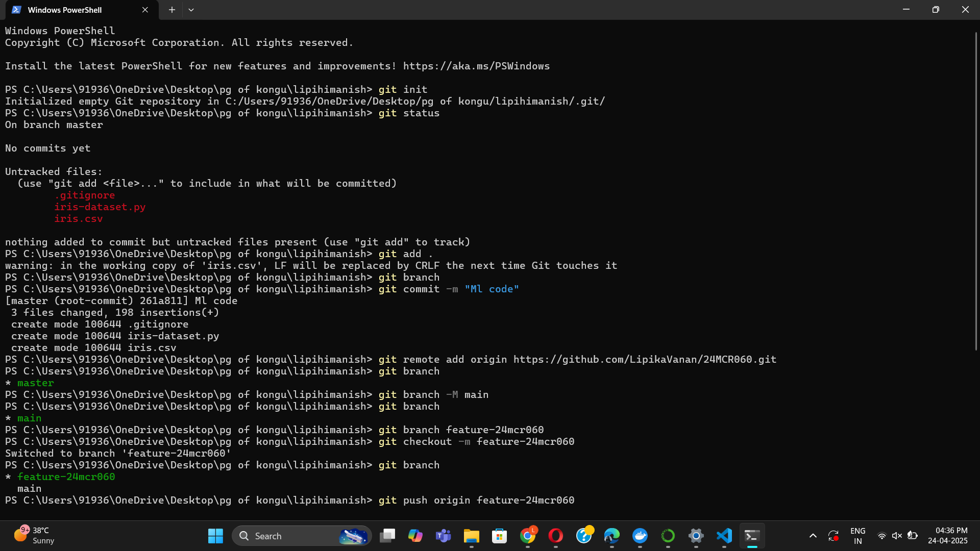This screenshot has height=551, width=980.
Task: Click the red 'iris.csv' file name
Action: point(79,219)
